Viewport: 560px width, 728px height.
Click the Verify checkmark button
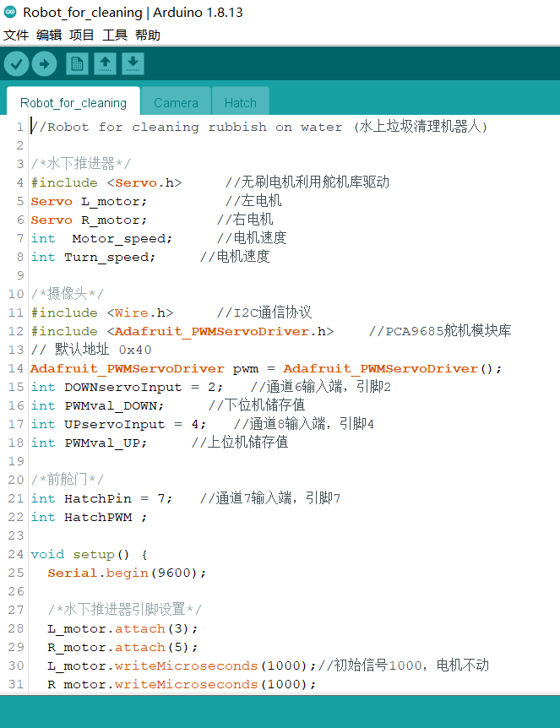tap(17, 63)
